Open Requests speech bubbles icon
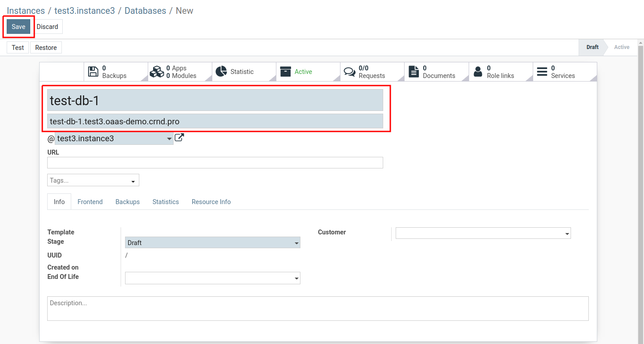Image resolution: width=644 pixels, height=344 pixels. tap(350, 72)
